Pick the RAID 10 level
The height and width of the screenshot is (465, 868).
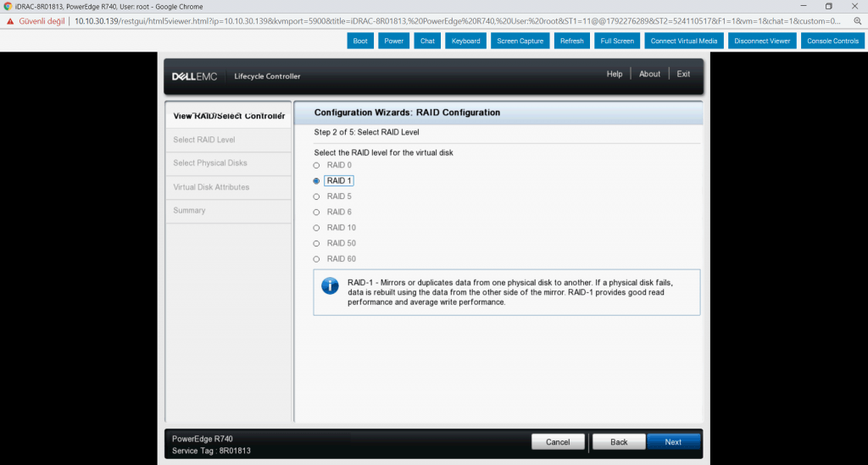(317, 228)
